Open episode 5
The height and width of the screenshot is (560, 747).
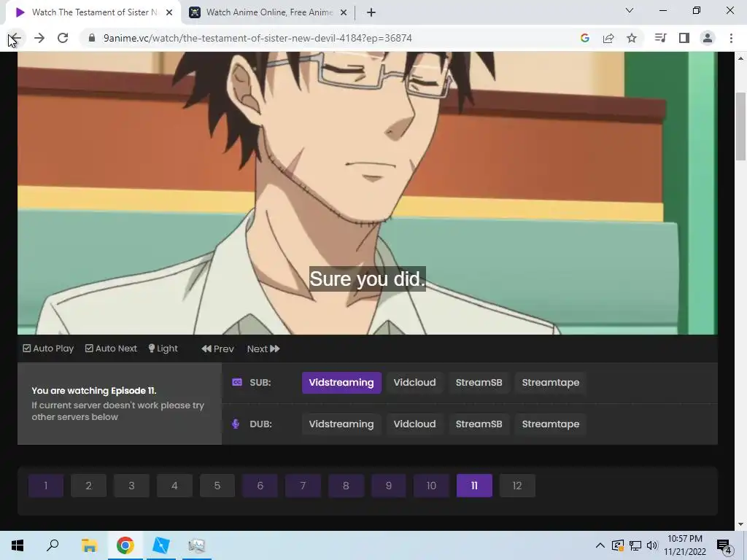click(x=217, y=486)
